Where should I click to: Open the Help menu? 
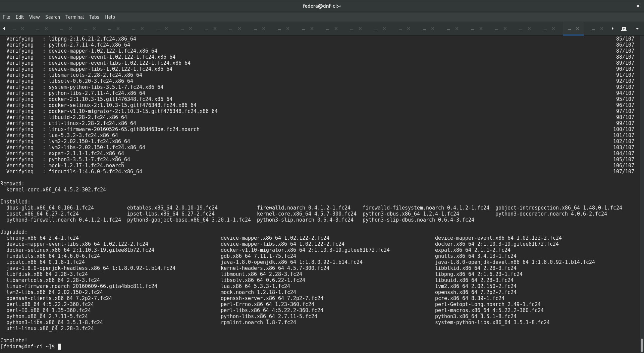(x=110, y=17)
